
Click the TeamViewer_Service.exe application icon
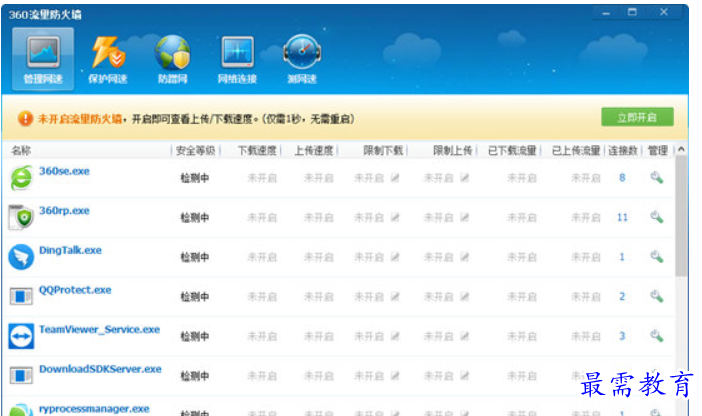(x=21, y=336)
